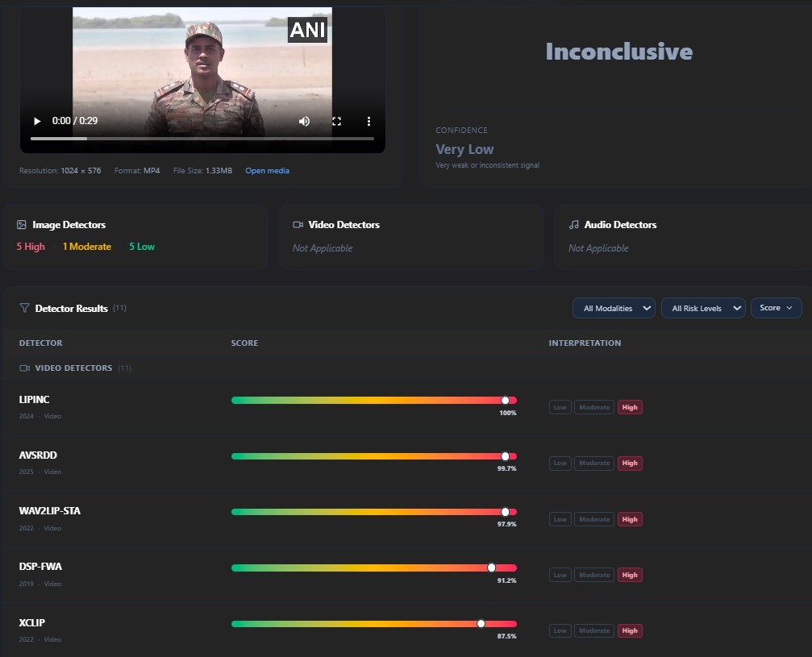Image resolution: width=812 pixels, height=657 pixels.
Task: Select the High tag for LIPINC
Action: click(x=630, y=408)
